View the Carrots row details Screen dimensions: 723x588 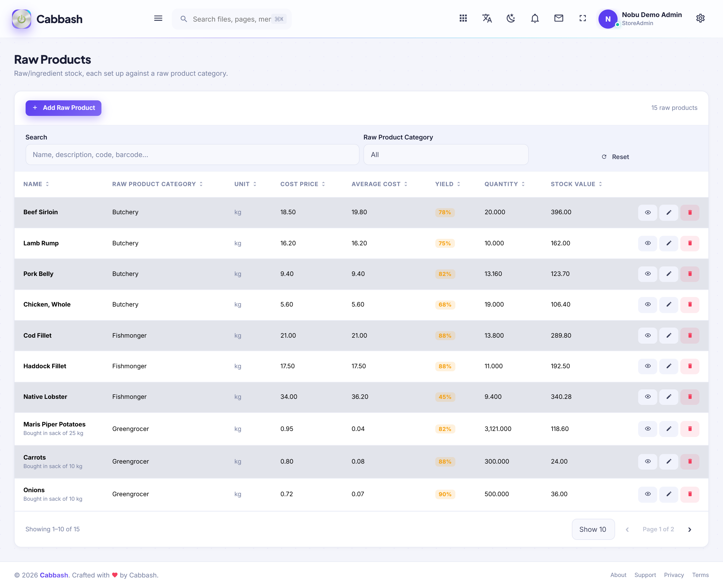pyautogui.click(x=647, y=461)
